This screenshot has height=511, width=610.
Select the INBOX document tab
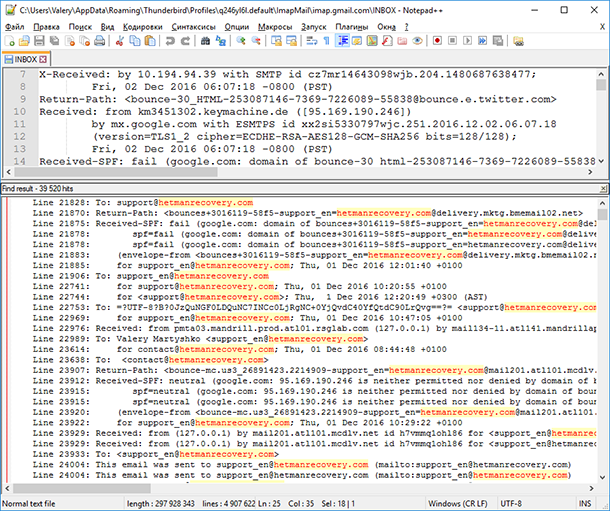click(25, 59)
